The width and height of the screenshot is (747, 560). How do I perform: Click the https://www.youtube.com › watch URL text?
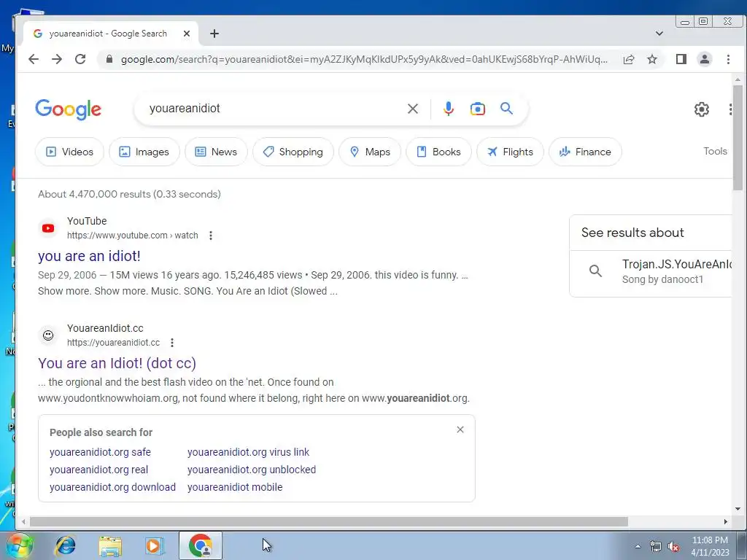tap(133, 236)
